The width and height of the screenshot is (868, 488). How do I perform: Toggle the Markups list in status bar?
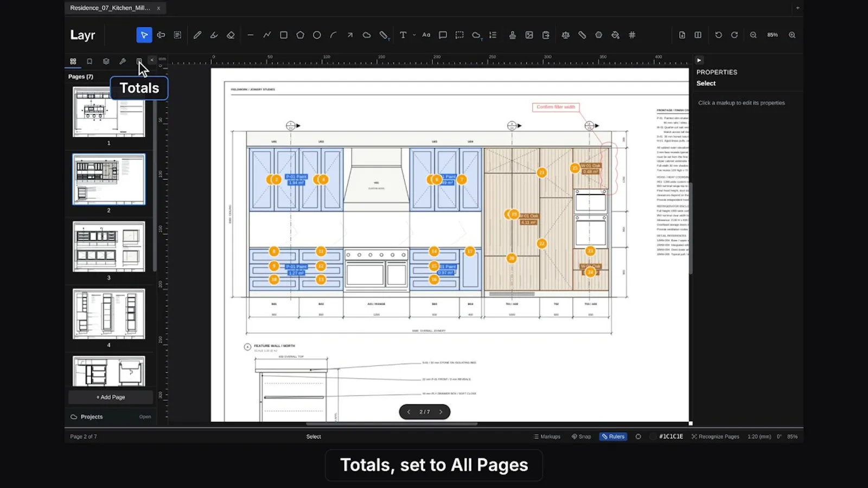pyautogui.click(x=547, y=436)
